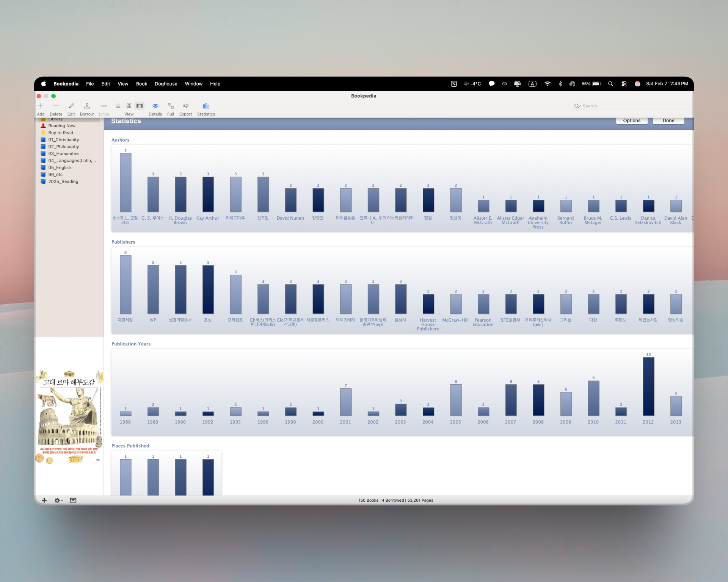Toggle the Details eye panel
This screenshot has width=728, height=582.
155,106
